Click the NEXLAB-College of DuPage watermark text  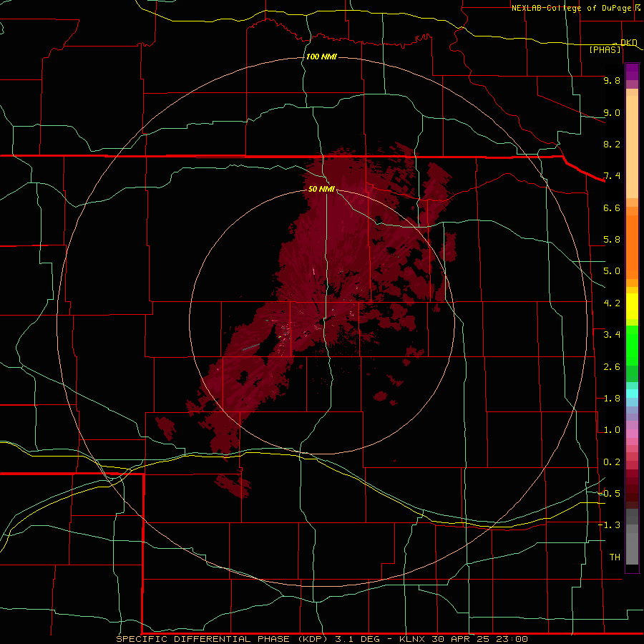tap(571, 8)
